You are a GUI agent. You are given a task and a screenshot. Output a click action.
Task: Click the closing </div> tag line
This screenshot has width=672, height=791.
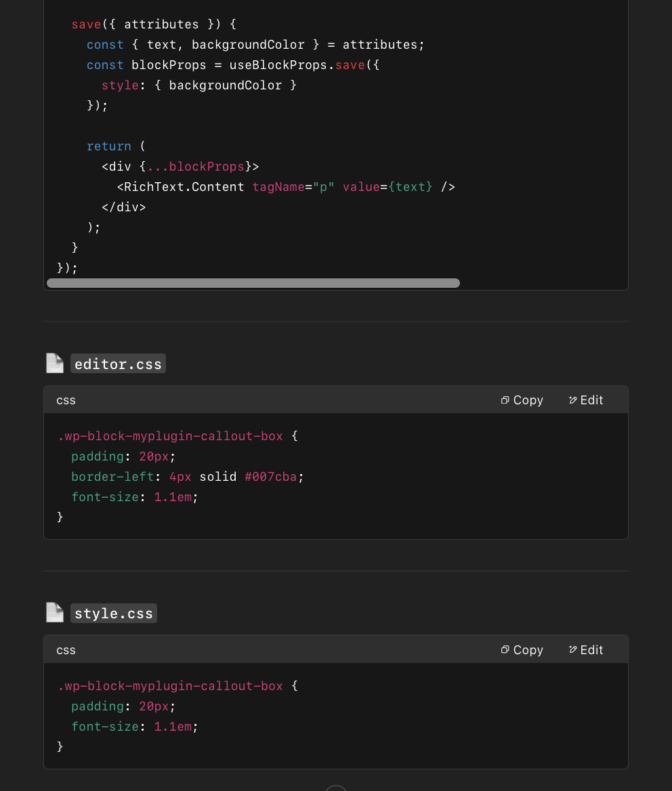(x=123, y=207)
